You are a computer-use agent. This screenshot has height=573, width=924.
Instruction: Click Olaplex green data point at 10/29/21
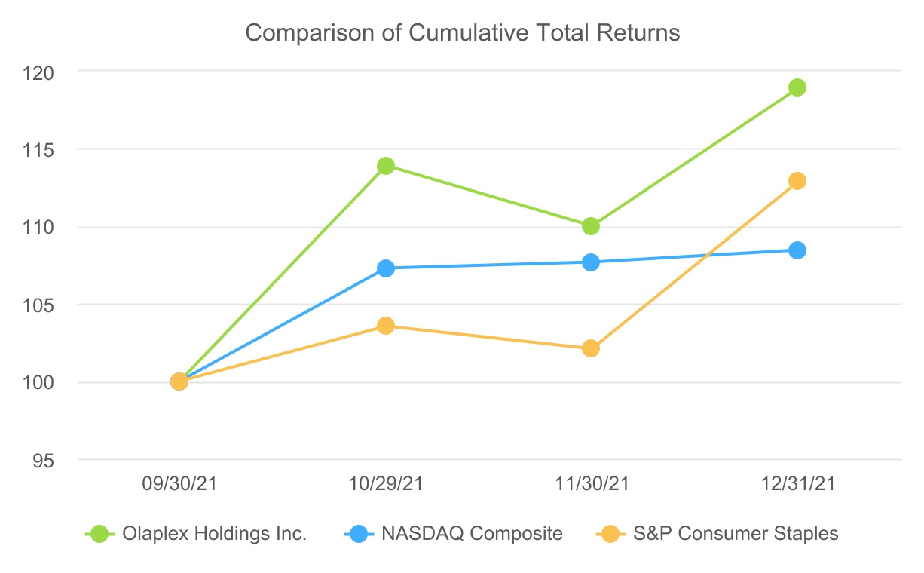tap(386, 166)
